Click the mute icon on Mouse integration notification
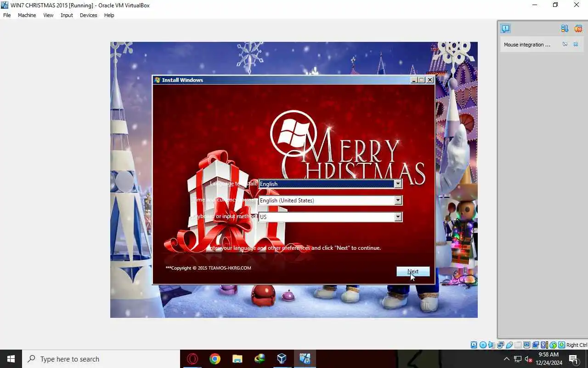This screenshot has width=588, height=368. coord(565,45)
